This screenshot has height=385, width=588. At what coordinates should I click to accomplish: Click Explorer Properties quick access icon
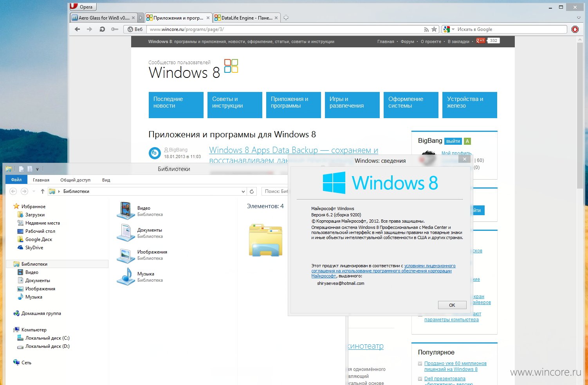coord(22,169)
